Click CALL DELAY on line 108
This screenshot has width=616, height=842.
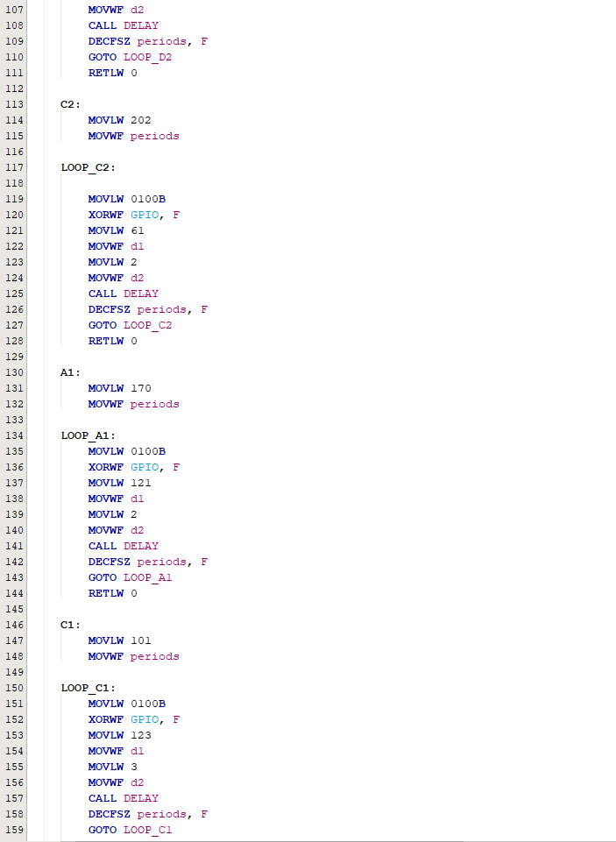pyautogui.click(x=123, y=25)
